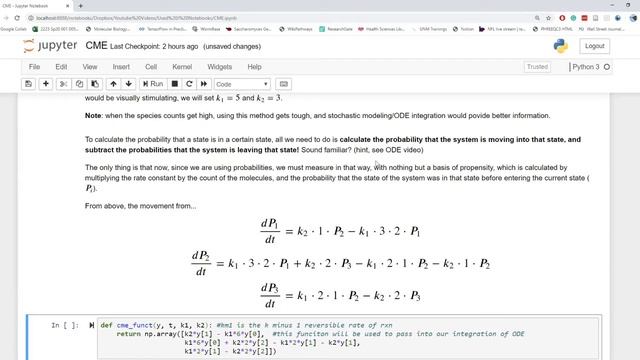Viewport: 640px width, 360px height.
Task: Run the selected cell
Action: (153, 84)
